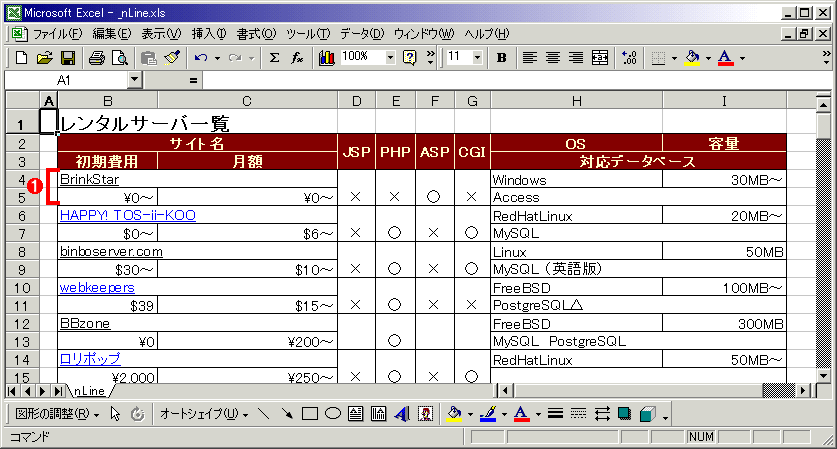Screen dimensions: 837x449
Task: Center cell text horizontally
Action: tap(553, 58)
